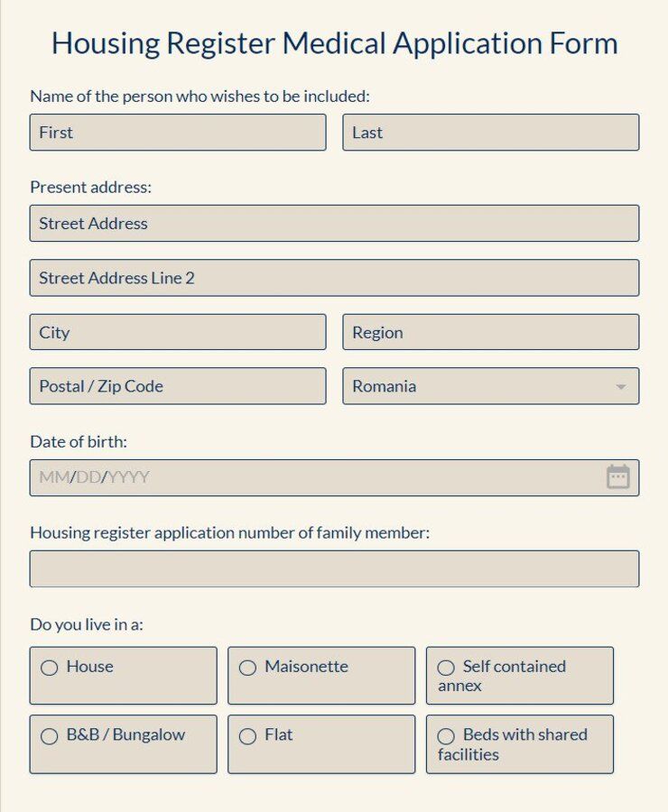Click the First name input field
This screenshot has width=668, height=812.
[177, 133]
